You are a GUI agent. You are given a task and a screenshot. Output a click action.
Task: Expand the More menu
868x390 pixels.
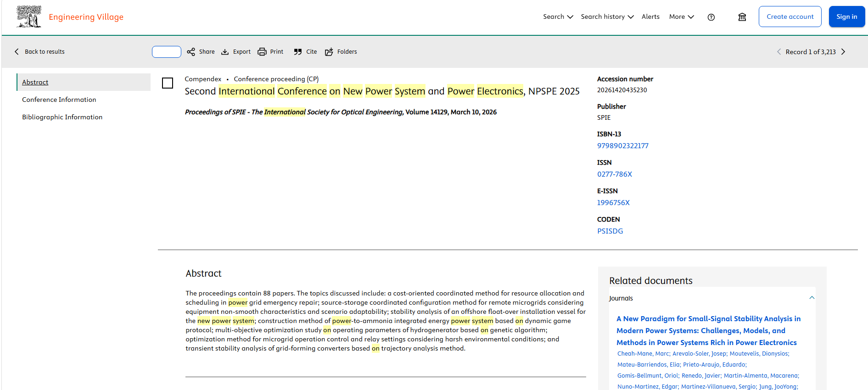point(682,17)
